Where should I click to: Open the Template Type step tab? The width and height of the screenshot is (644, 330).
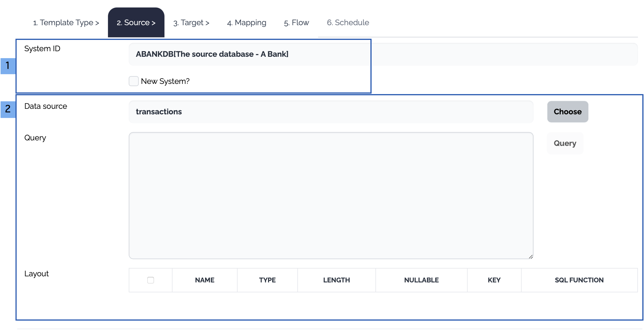pyautogui.click(x=66, y=23)
